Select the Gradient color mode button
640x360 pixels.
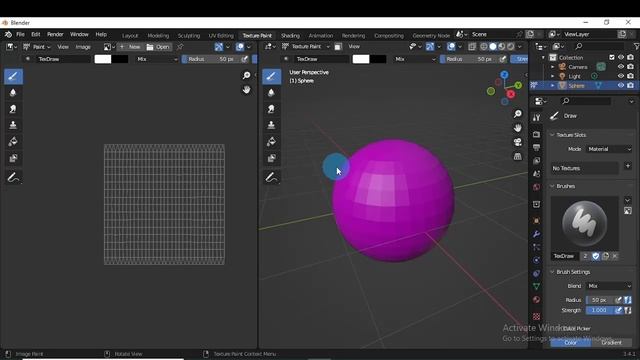tap(611, 342)
